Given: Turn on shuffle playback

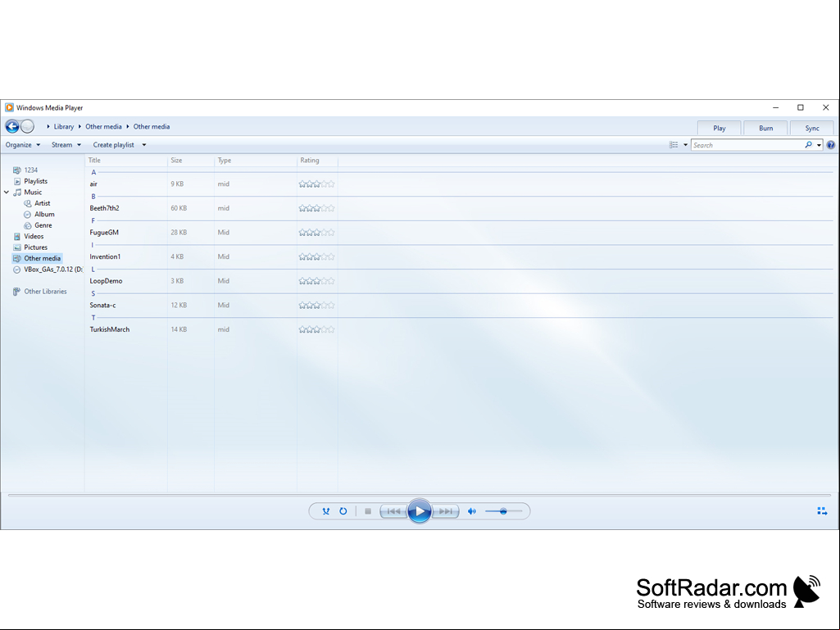Looking at the screenshot, I should (325, 511).
